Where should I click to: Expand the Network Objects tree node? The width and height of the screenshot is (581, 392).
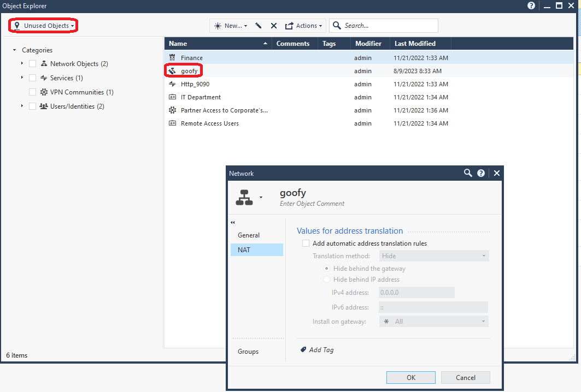click(22, 63)
